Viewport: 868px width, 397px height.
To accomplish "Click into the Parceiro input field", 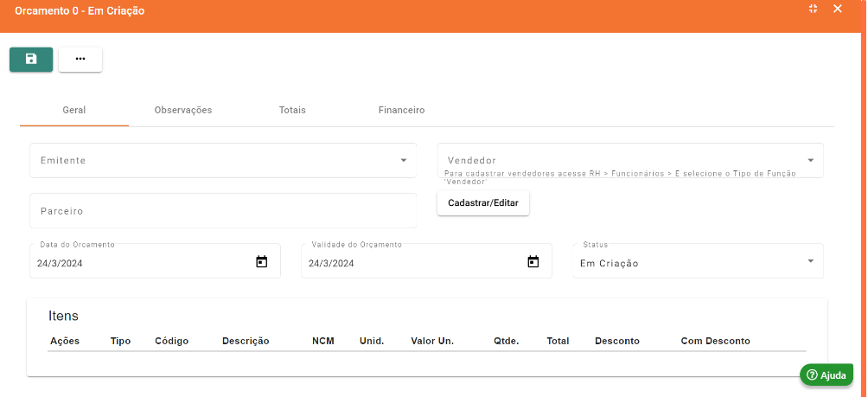I will click(222, 211).
